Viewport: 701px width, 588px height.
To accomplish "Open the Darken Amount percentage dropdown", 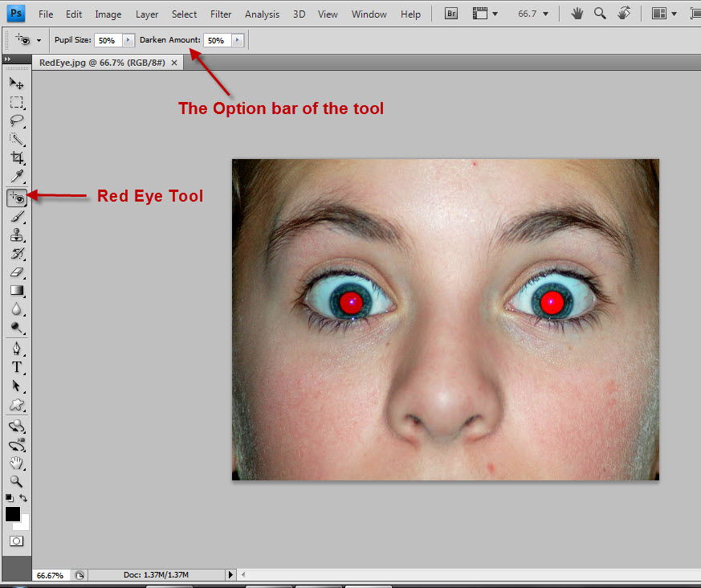I will click(x=237, y=39).
